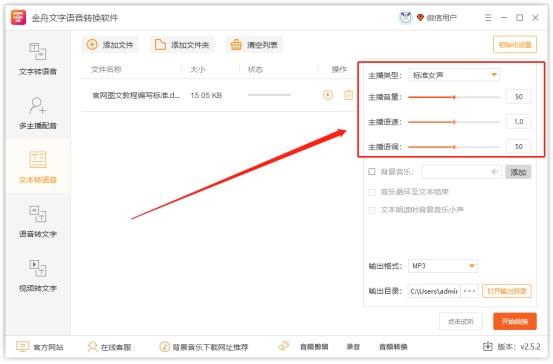Click 添加 to add background music
The height and width of the screenshot is (364, 553).
[518, 172]
